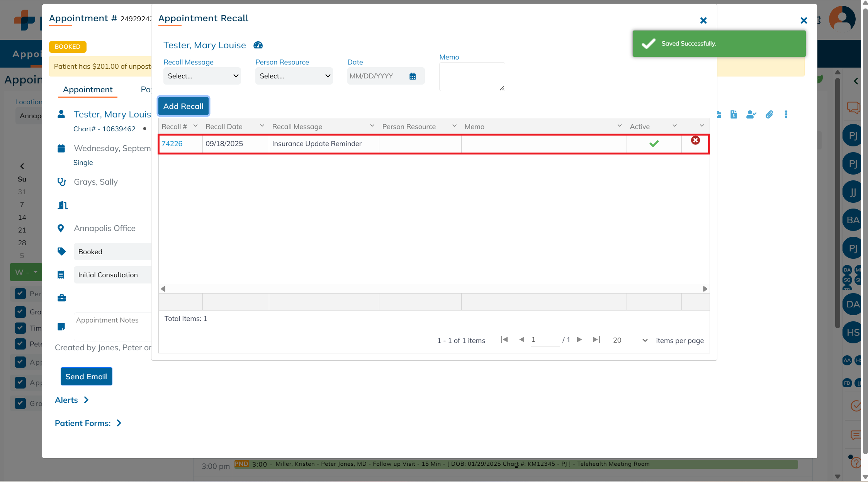Uncheck the Tim resource checkbox
This screenshot has width=868, height=482.
tap(20, 328)
